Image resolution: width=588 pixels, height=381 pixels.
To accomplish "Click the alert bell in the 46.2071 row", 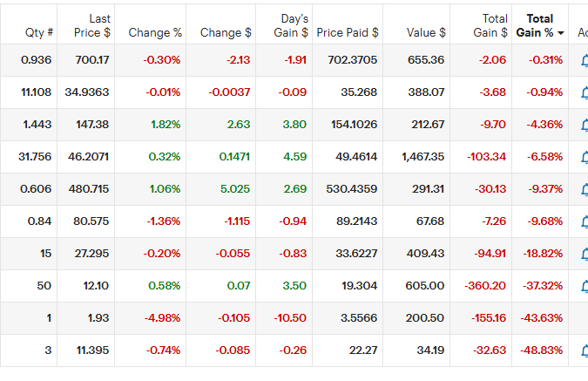I will click(x=585, y=157).
